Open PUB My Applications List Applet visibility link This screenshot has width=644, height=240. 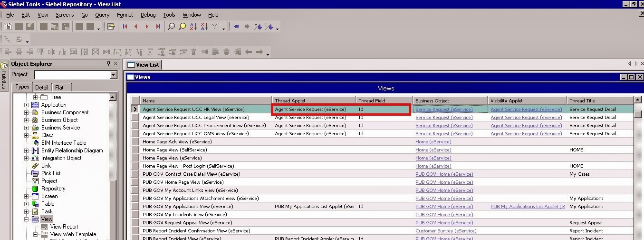[528, 207]
